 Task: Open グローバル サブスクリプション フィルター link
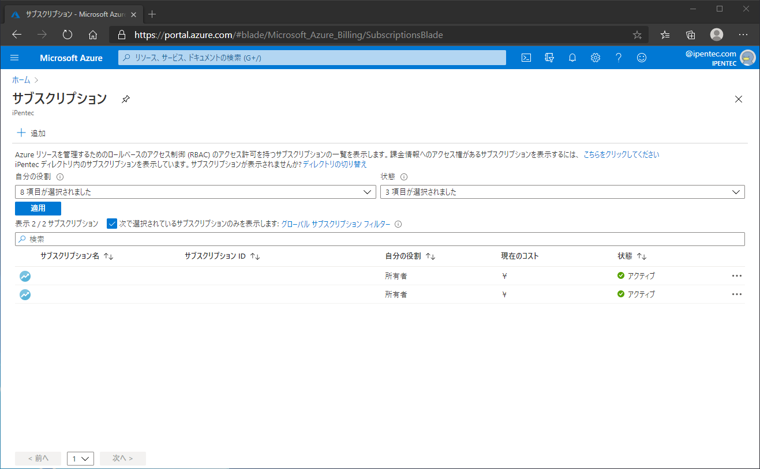coord(335,224)
